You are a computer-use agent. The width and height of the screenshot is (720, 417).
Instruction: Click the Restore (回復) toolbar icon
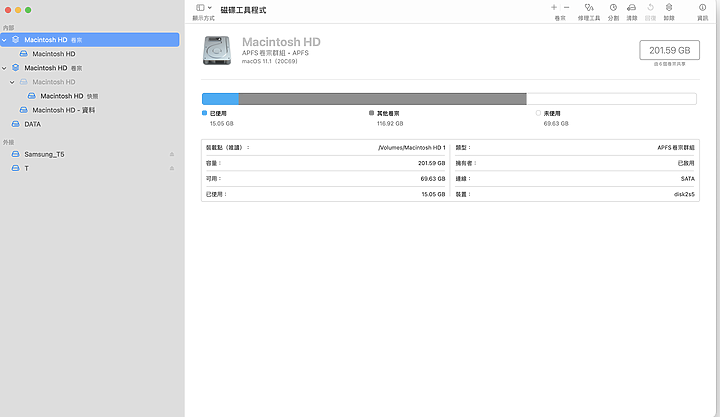click(650, 7)
